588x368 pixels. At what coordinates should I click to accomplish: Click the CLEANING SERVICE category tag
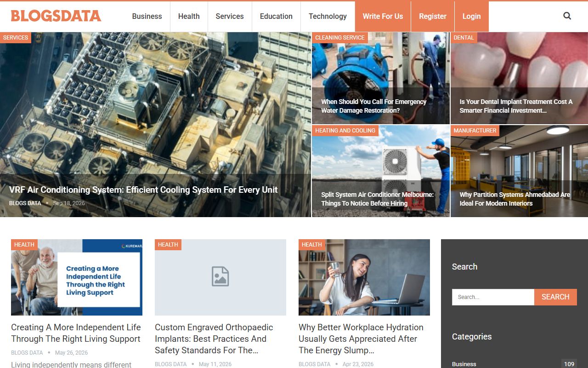(340, 38)
